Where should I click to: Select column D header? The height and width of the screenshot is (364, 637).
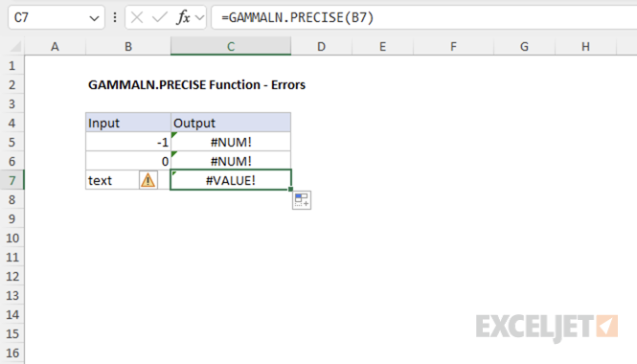[321, 47]
